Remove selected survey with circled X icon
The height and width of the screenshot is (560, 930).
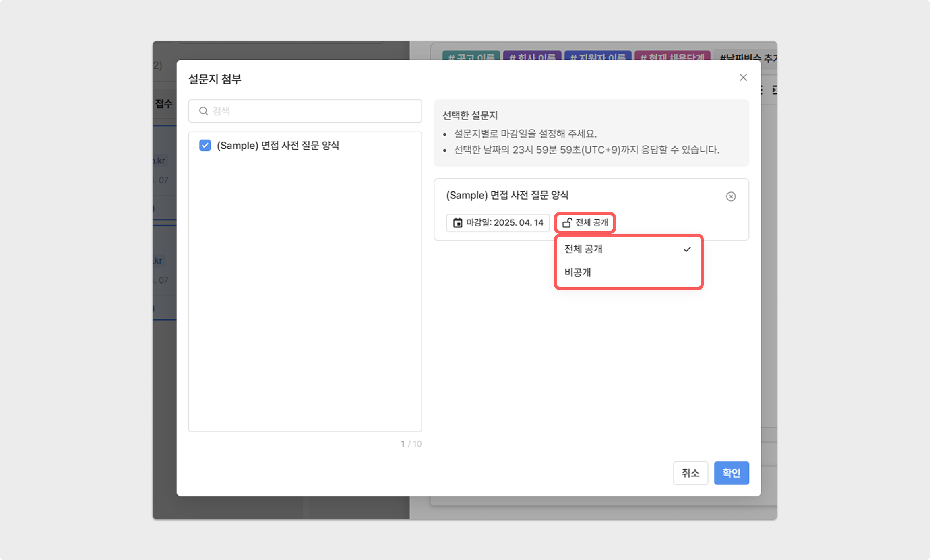pos(731,196)
